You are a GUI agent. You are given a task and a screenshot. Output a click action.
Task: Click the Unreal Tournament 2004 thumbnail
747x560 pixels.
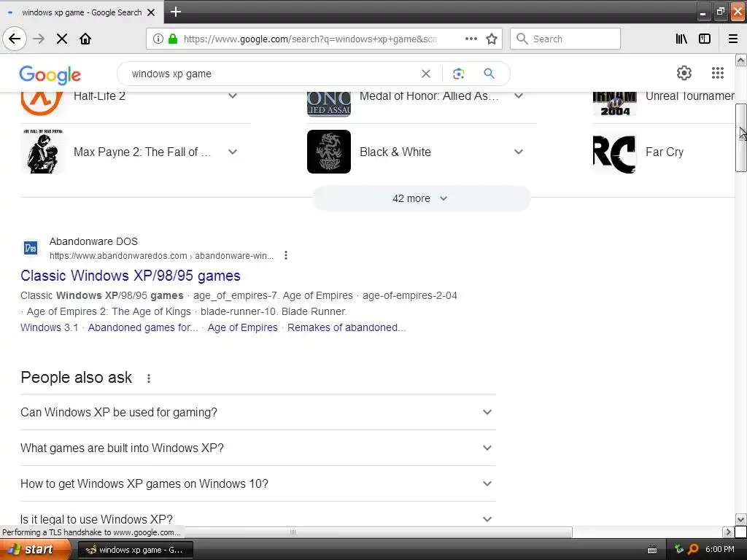pyautogui.click(x=614, y=104)
